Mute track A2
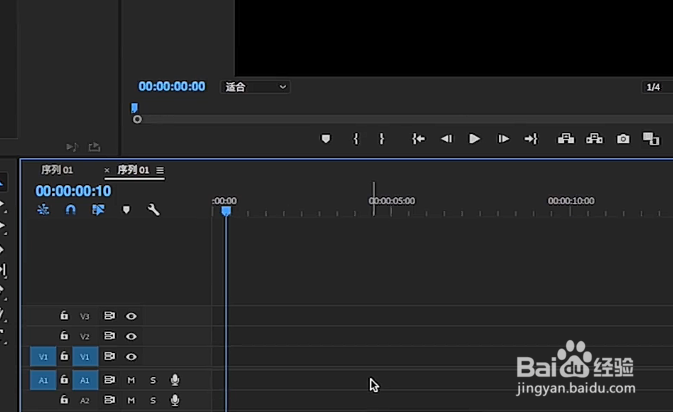Screen dimensions: 673x412 pyautogui.click(x=131, y=400)
